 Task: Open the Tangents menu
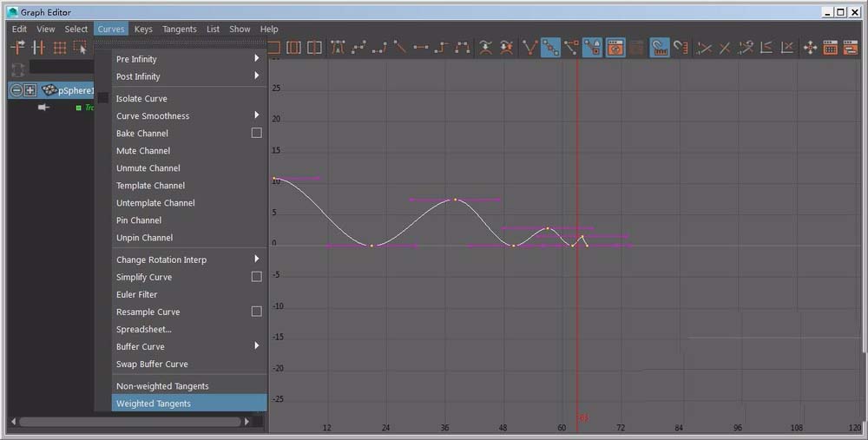pyautogui.click(x=180, y=29)
